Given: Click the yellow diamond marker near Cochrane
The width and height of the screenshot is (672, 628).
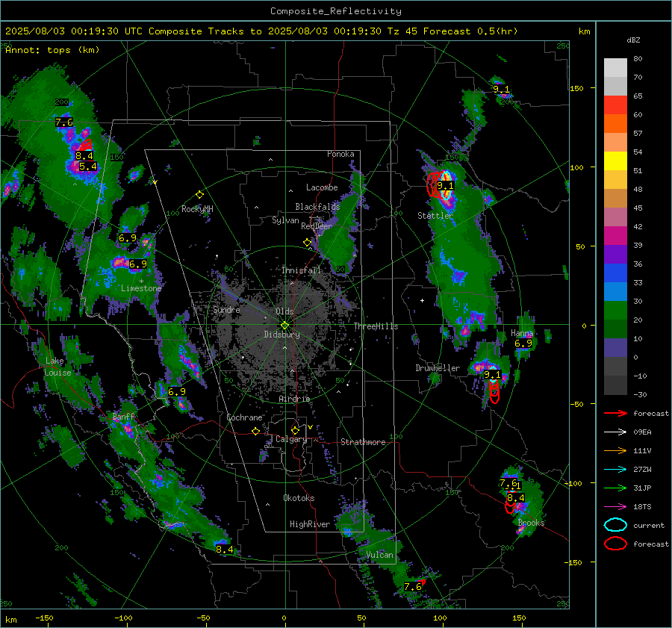Looking at the screenshot, I should click(255, 431).
